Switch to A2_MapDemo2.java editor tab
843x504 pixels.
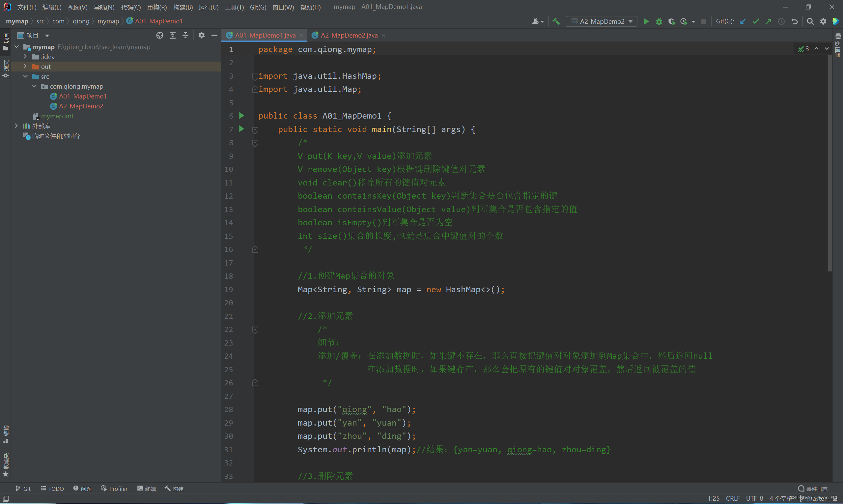[x=349, y=35]
